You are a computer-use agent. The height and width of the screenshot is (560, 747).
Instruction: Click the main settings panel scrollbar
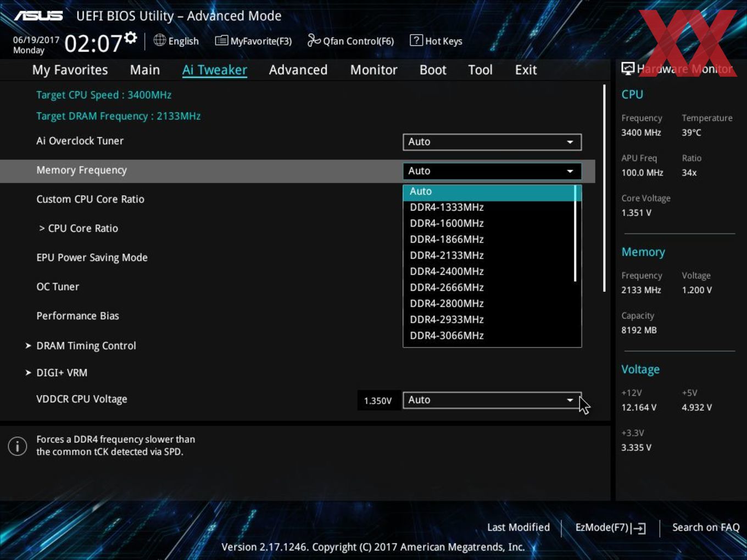click(x=604, y=188)
